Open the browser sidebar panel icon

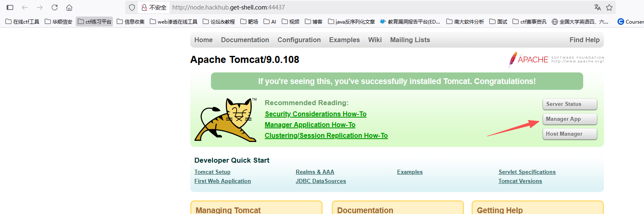coord(10,7)
